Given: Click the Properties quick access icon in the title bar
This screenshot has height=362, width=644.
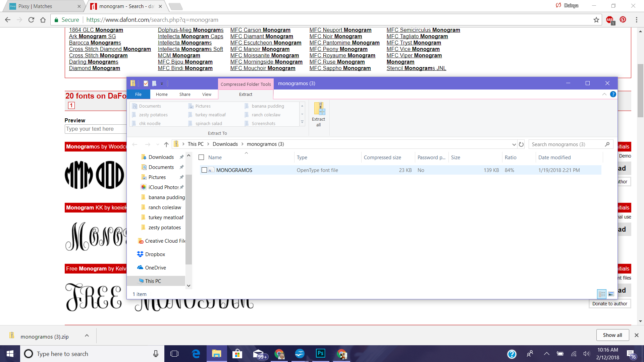Looking at the screenshot, I should coord(146,83).
